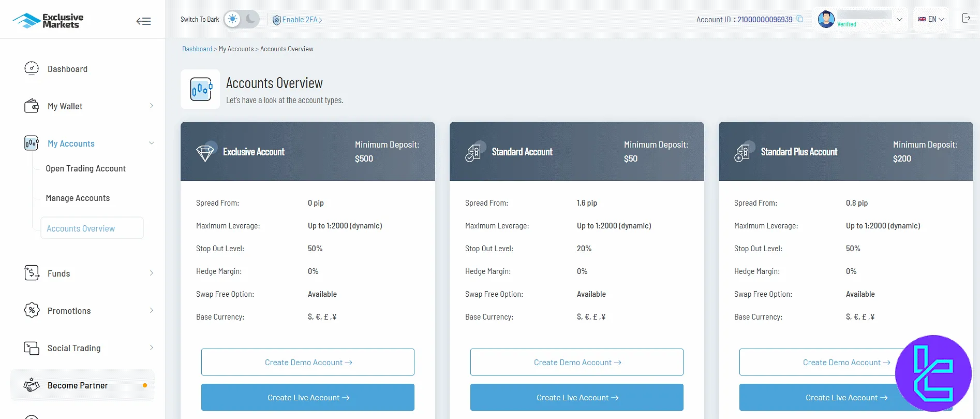This screenshot has height=419, width=980.
Task: Click the Accounts Overview page heading
Action: click(x=274, y=83)
